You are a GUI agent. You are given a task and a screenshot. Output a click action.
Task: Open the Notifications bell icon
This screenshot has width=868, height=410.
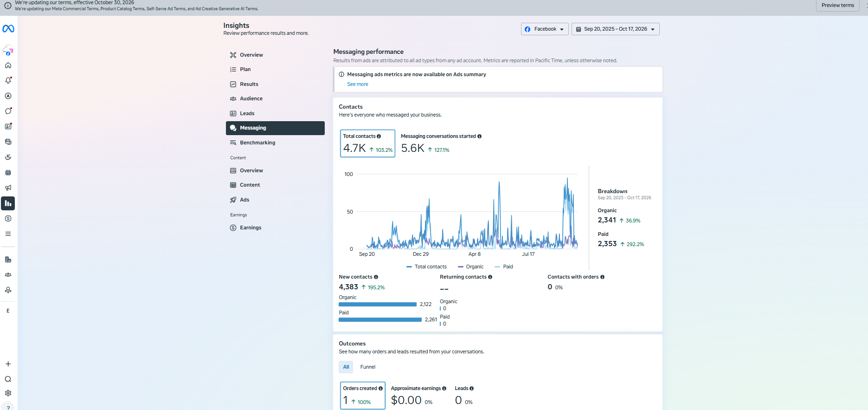tap(8, 80)
